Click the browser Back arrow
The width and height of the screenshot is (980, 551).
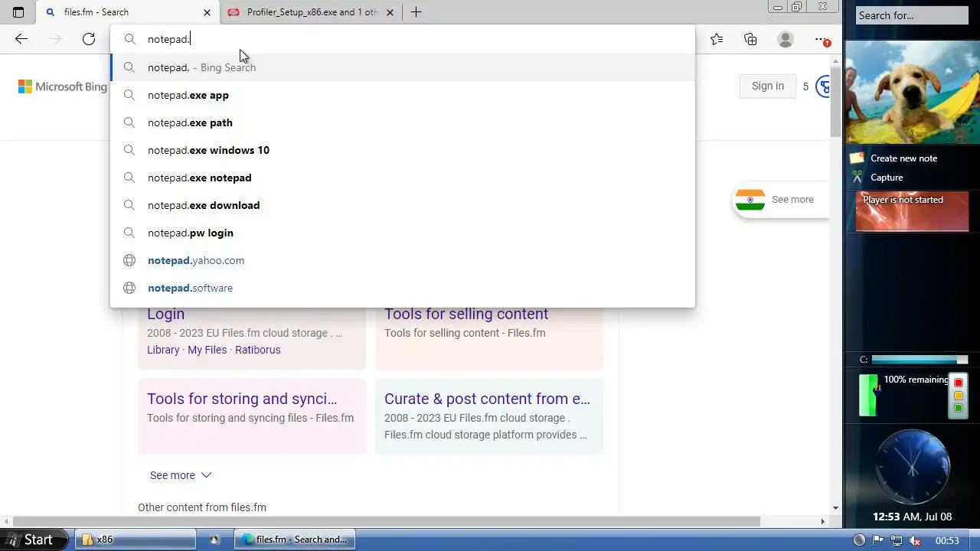pyautogui.click(x=21, y=39)
